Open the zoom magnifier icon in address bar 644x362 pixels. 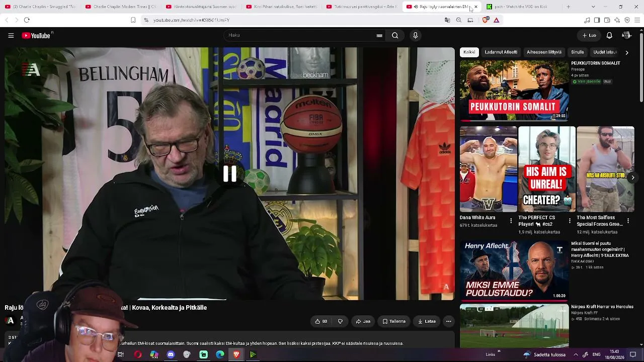[459, 20]
